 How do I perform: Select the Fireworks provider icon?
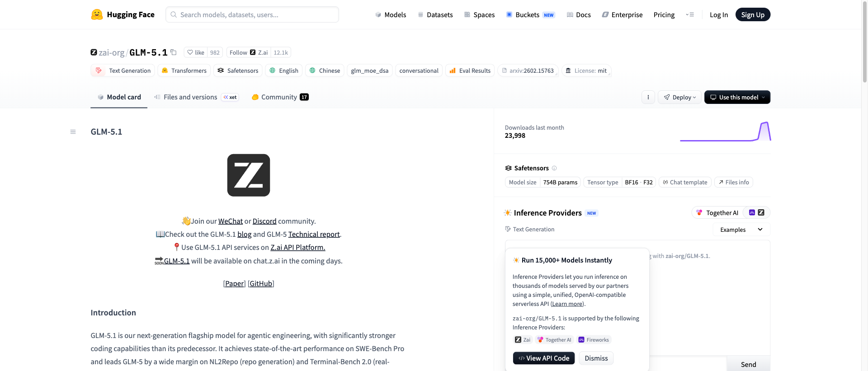(752, 212)
